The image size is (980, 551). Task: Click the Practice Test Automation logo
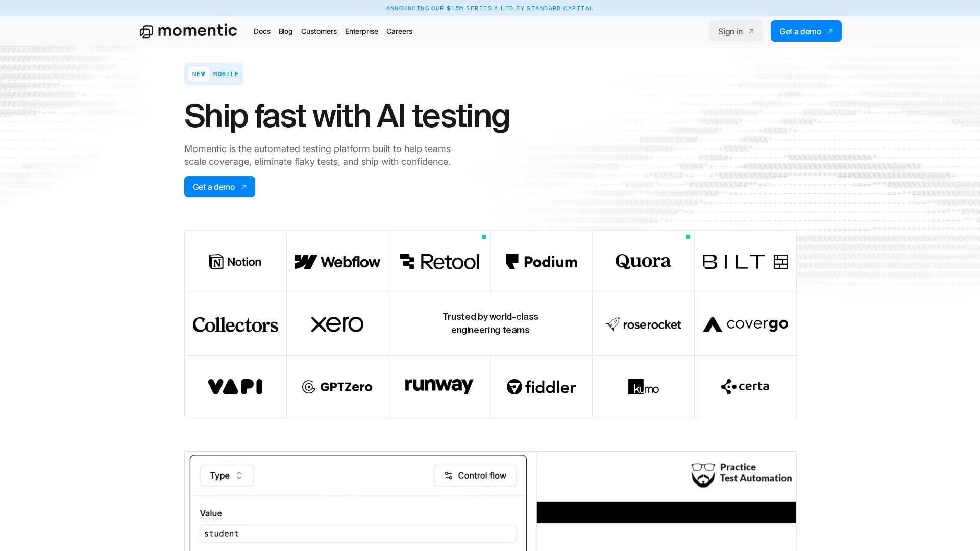coord(741,474)
